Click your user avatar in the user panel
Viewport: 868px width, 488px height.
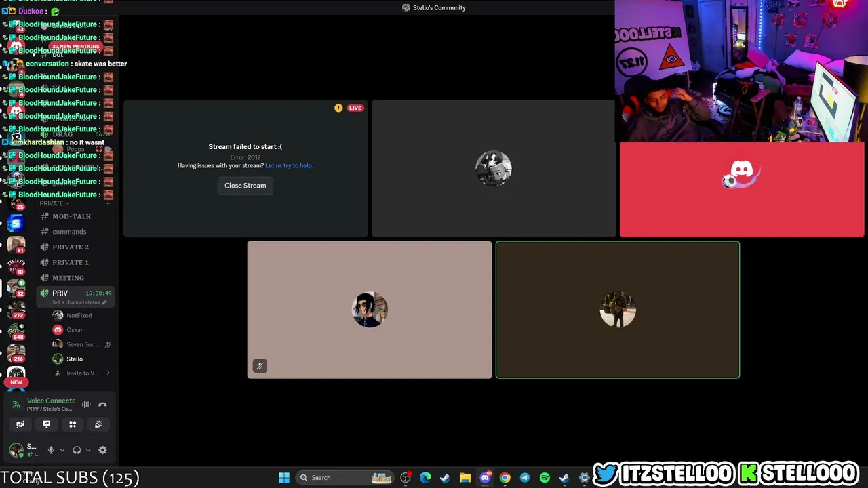coord(16,450)
